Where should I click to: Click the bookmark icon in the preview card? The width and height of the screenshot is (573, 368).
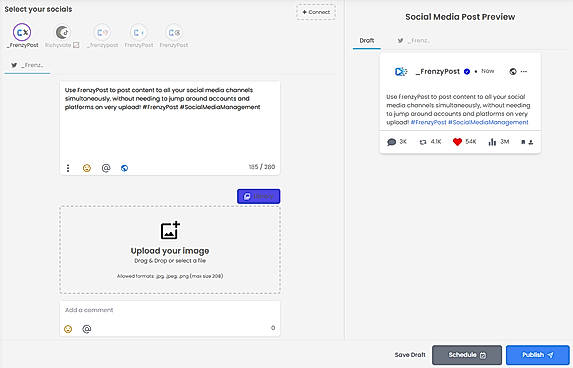(x=523, y=142)
